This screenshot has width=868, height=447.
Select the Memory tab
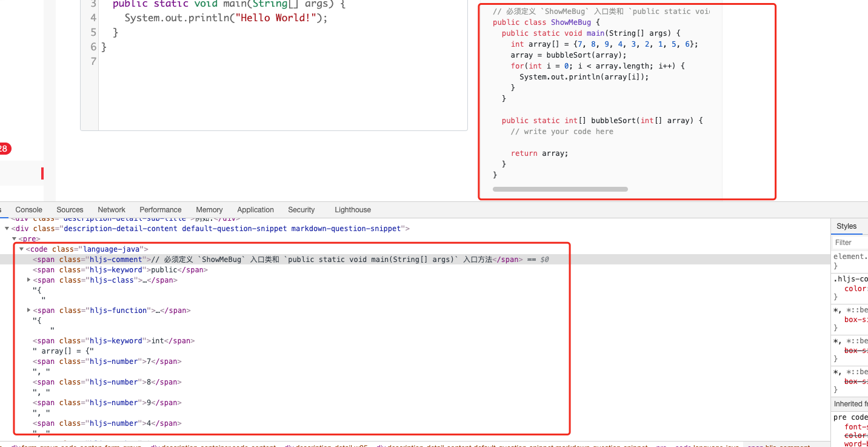click(209, 209)
